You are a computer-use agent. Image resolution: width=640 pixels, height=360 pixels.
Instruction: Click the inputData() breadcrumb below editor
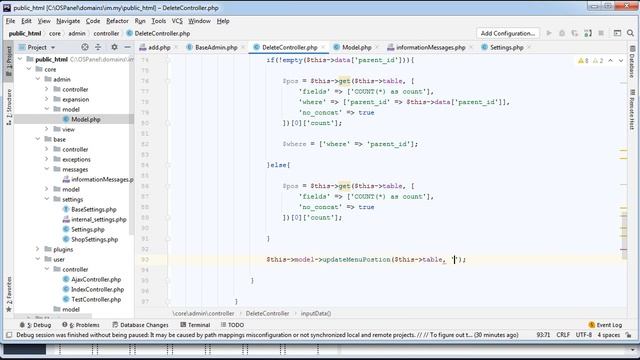coord(316,313)
